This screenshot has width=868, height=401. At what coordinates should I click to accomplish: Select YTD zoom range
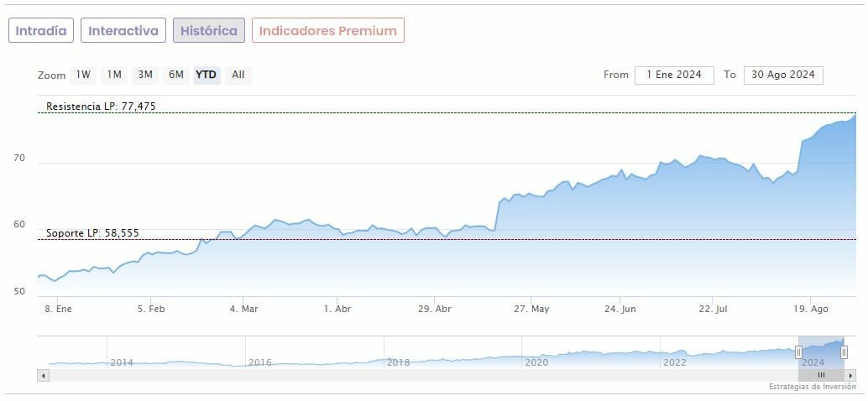(x=206, y=75)
